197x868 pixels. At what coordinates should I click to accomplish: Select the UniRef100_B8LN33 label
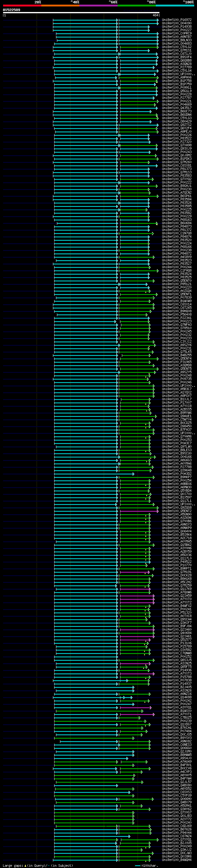tap(177, 40)
